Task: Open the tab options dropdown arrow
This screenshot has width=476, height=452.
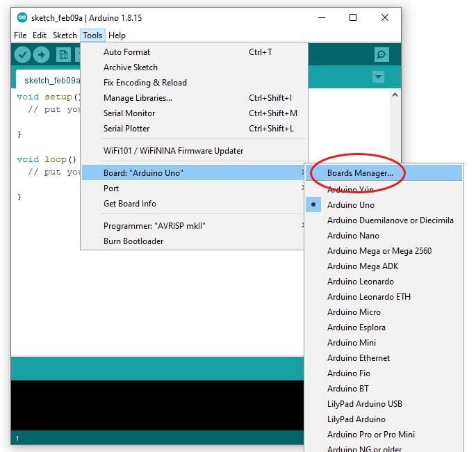Action: [378, 77]
